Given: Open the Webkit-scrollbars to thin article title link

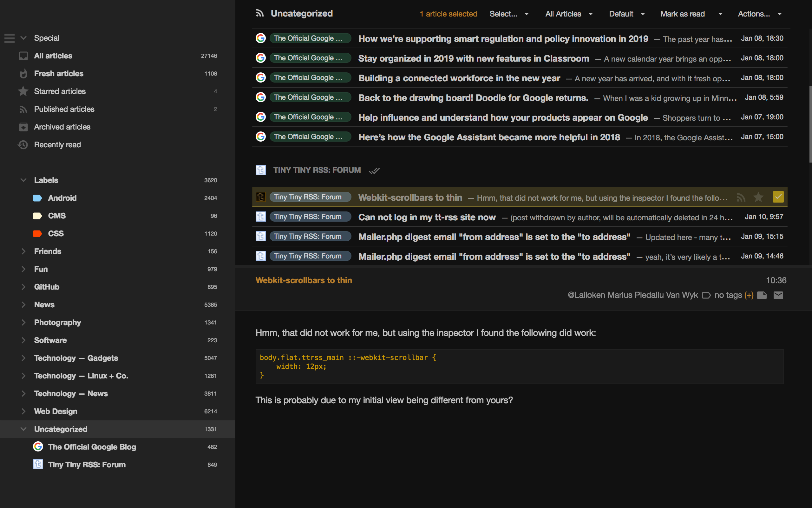Looking at the screenshot, I should pyautogui.click(x=304, y=281).
